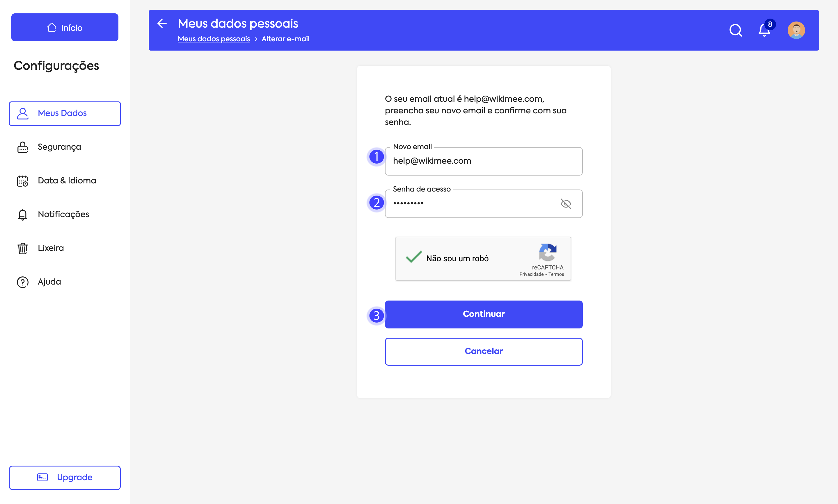Click the trash can Lixeira icon
Image resolution: width=838 pixels, height=504 pixels.
pos(23,248)
